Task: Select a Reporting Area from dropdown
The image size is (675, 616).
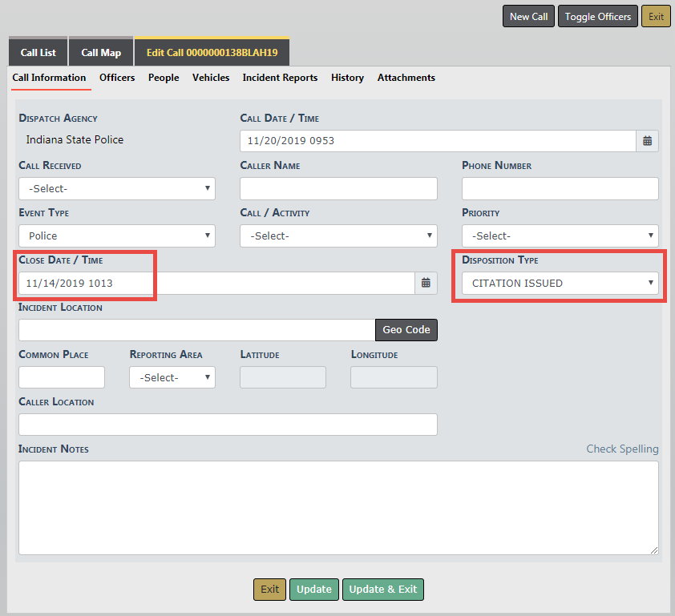Action: pos(172,377)
